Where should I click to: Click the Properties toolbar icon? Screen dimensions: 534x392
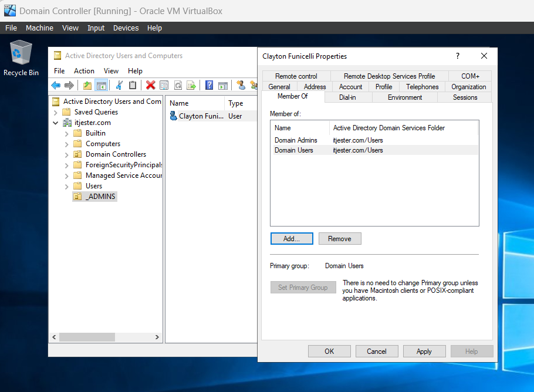[164, 85]
